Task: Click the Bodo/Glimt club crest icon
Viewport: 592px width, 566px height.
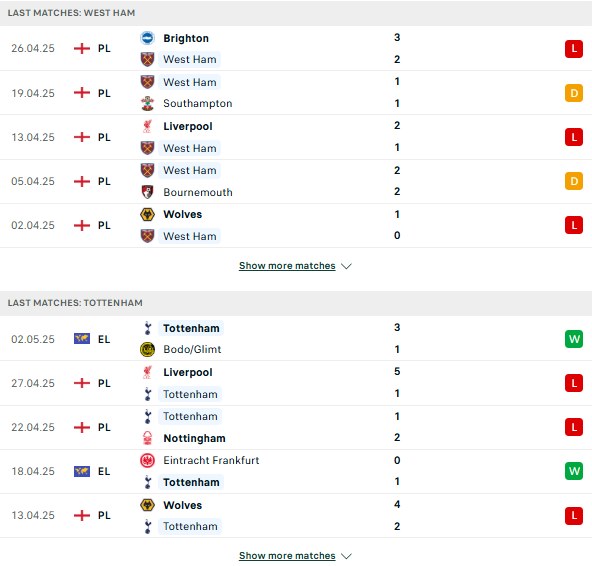Action: [x=147, y=350]
